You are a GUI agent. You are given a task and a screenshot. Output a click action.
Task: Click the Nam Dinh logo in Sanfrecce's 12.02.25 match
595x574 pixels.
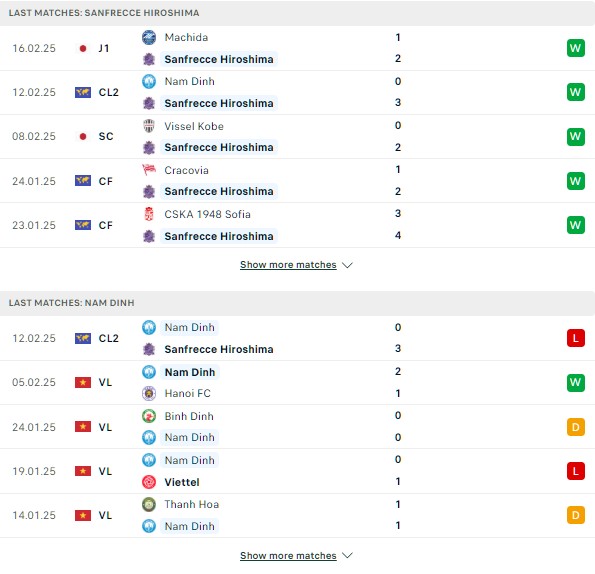[149, 81]
